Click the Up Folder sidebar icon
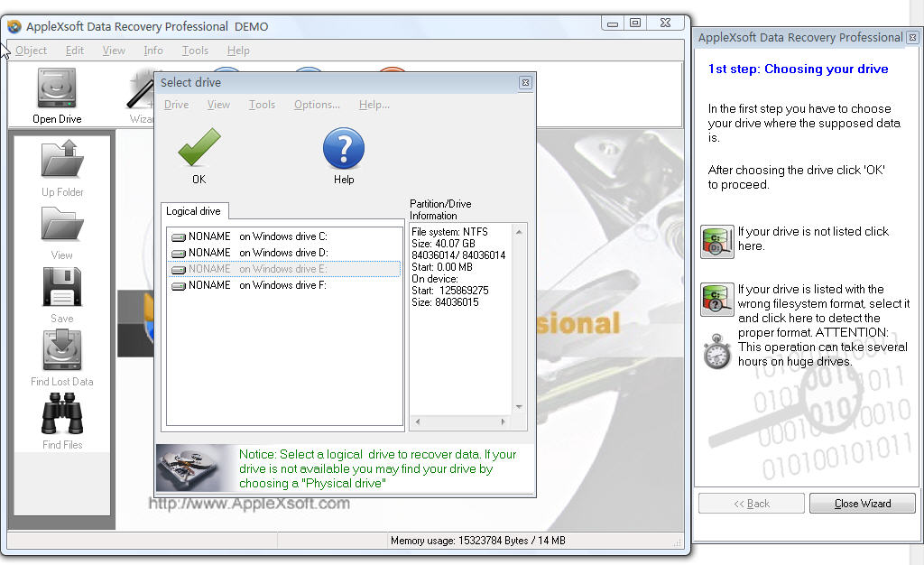 click(x=62, y=159)
